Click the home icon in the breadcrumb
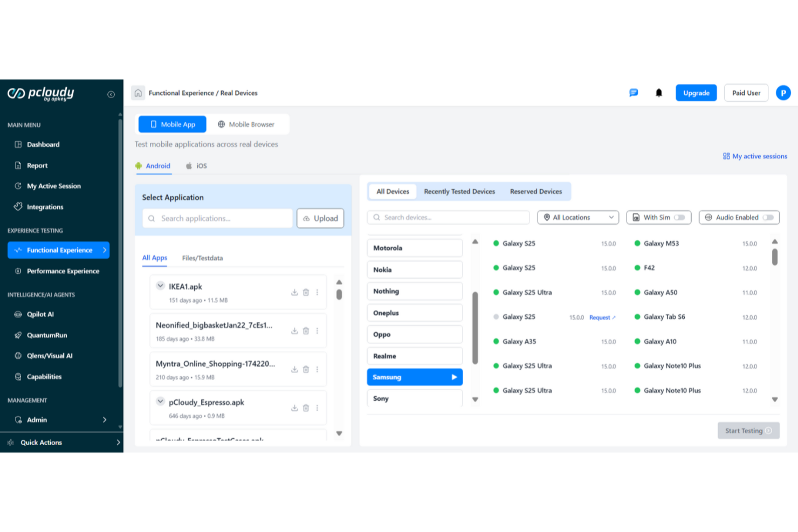 point(138,93)
